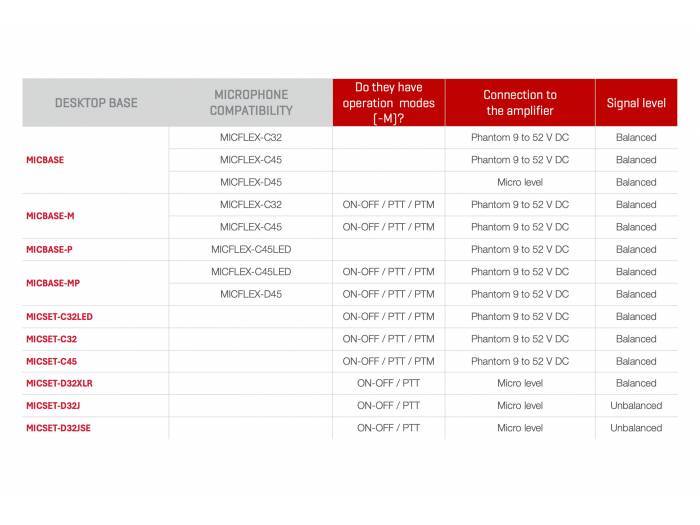
Task: Select the operation modes (-M) header
Action: [x=388, y=103]
